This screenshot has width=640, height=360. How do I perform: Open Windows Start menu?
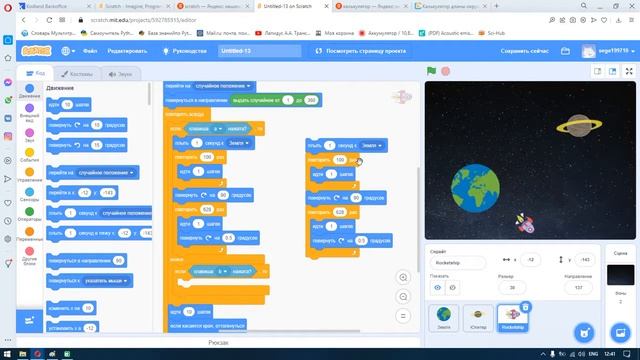7,354
